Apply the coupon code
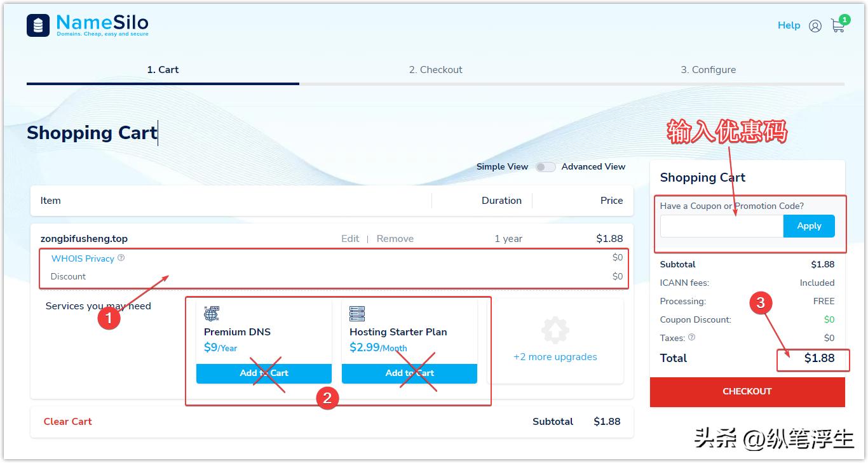Screen dimensions: 868x463 809,226
